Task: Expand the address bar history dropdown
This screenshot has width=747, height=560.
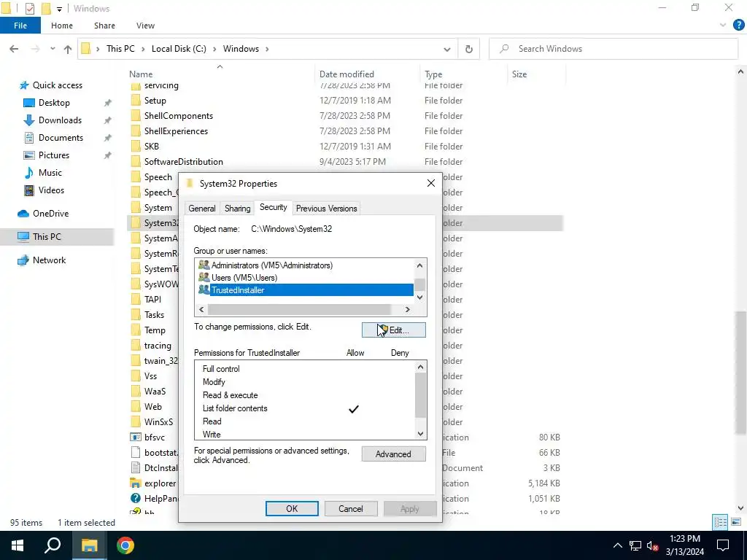Action: [447, 49]
